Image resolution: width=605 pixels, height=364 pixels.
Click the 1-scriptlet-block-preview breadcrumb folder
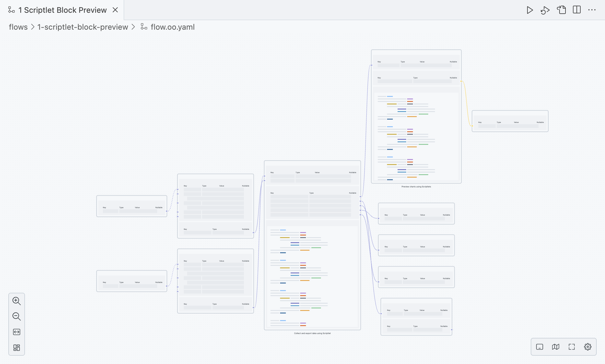click(83, 27)
